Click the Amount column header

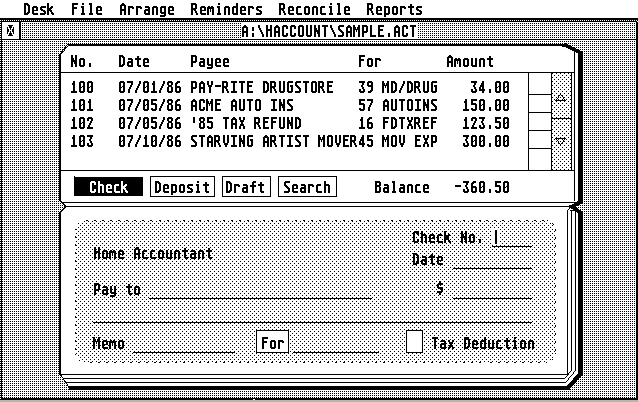click(470, 61)
